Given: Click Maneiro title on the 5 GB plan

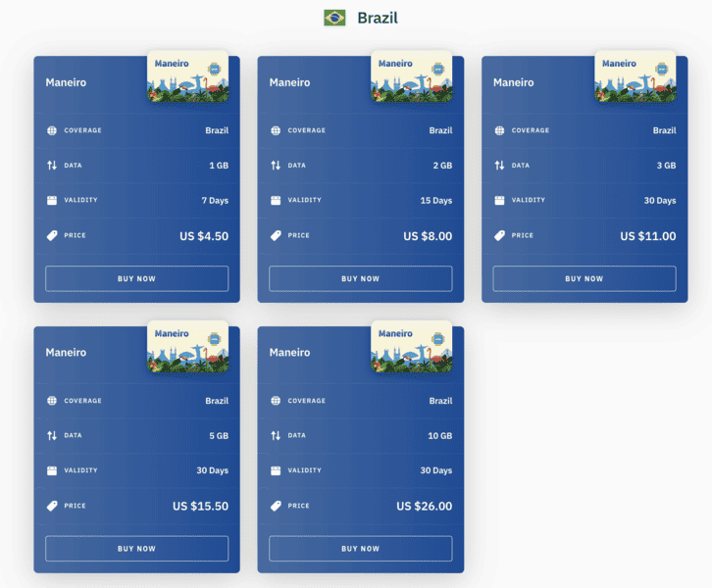Looking at the screenshot, I should tap(66, 353).
